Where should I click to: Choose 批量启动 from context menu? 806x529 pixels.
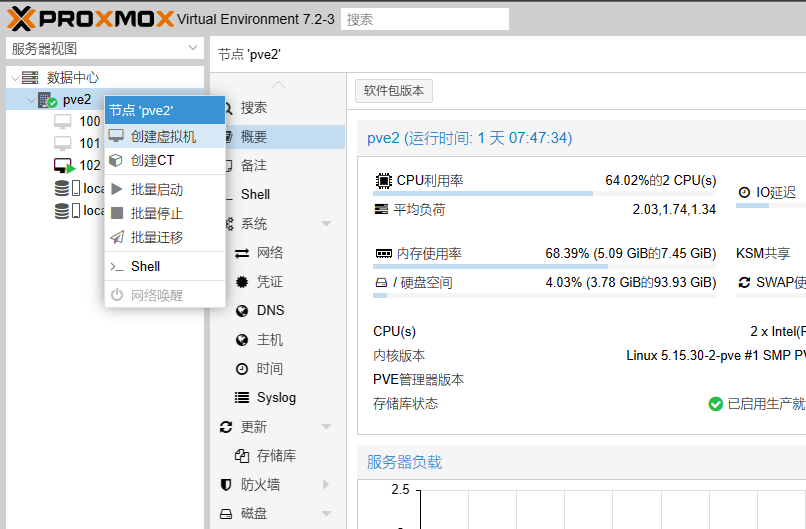point(165,189)
